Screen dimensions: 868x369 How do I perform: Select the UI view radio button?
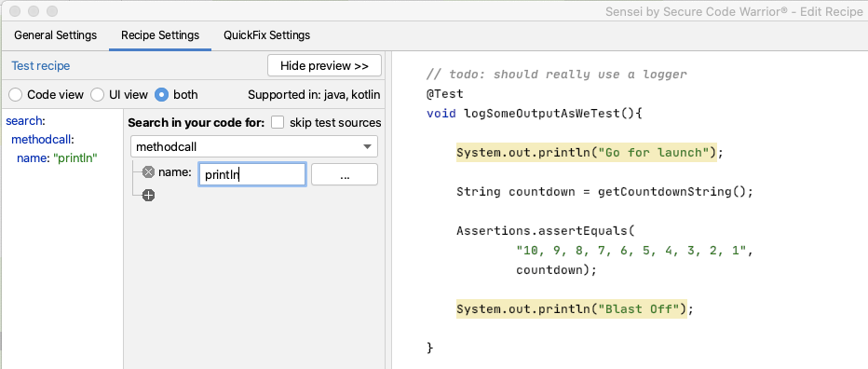pos(98,95)
